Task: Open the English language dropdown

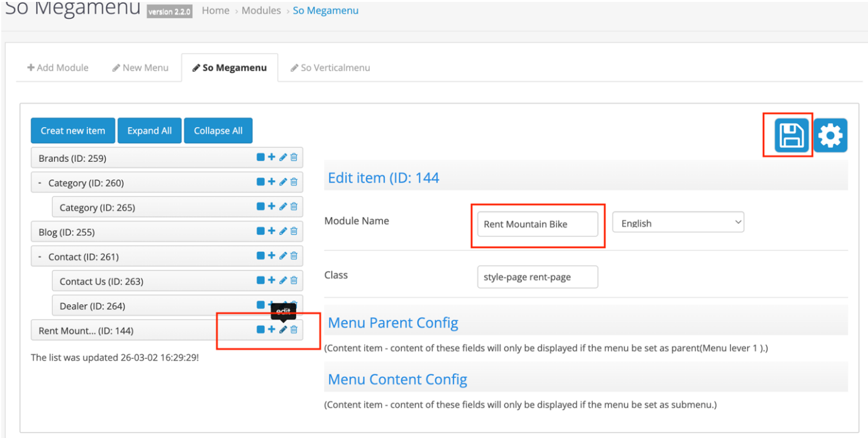Action: pyautogui.click(x=678, y=223)
